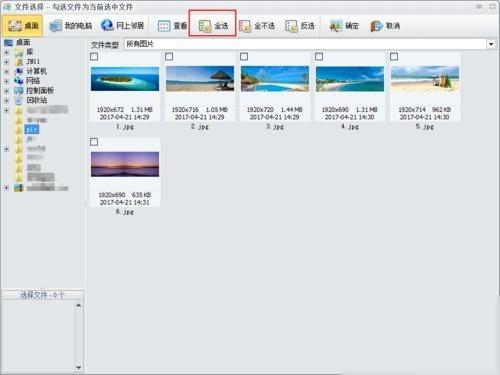Click the 2.jpg file name label
Viewport: 500px width, 375px height.
click(x=200, y=127)
